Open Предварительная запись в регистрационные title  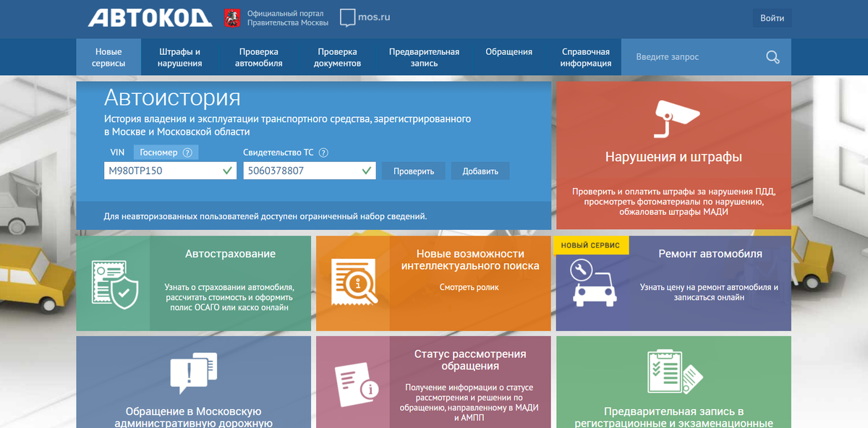click(673, 417)
